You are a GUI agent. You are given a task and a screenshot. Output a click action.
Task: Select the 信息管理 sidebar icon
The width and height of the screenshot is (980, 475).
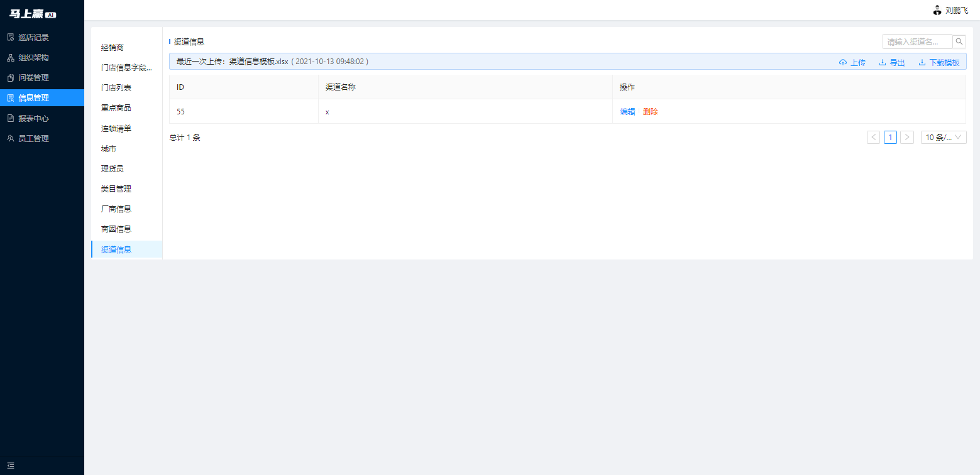(x=9, y=97)
